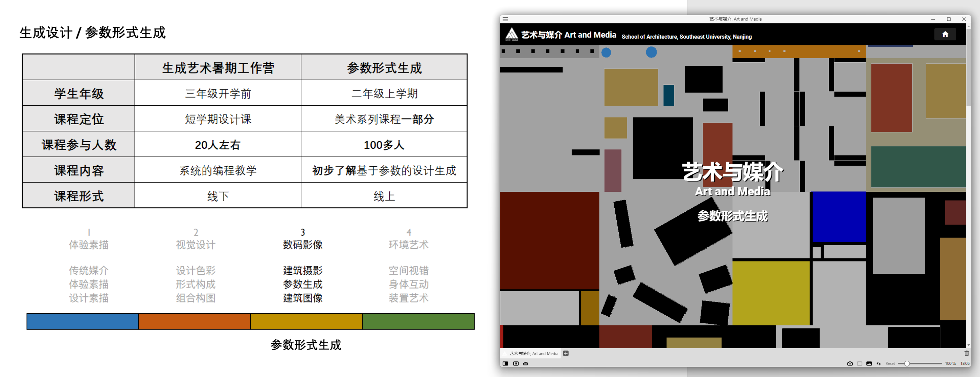The image size is (980, 377).
Task: Click the 建筑图像 item
Action: tap(302, 298)
